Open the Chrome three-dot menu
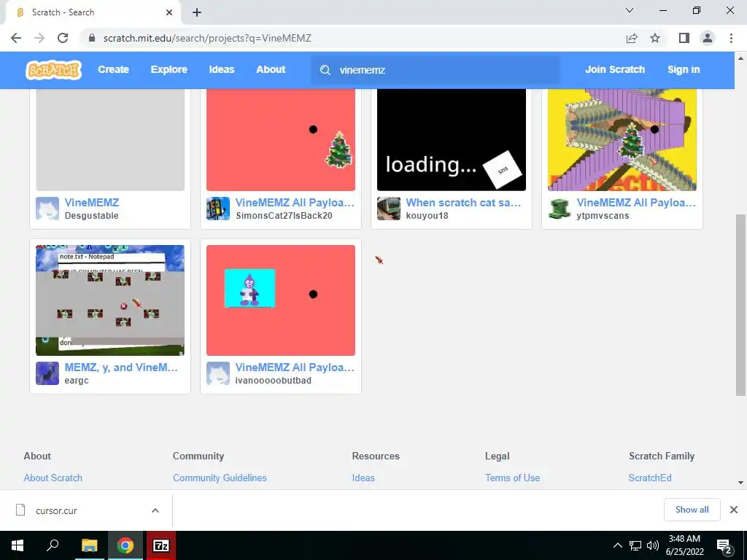Viewport: 747px width, 560px height. 731,38
